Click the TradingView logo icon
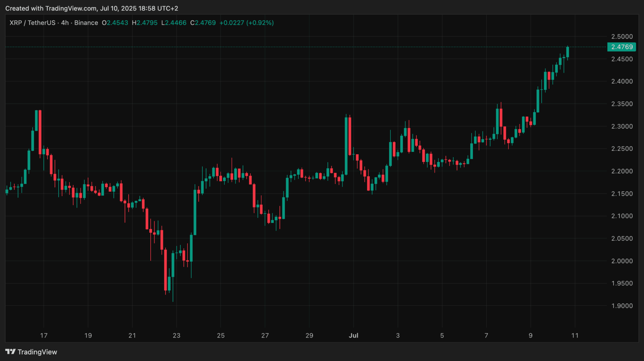The height and width of the screenshot is (361, 644). [10, 352]
